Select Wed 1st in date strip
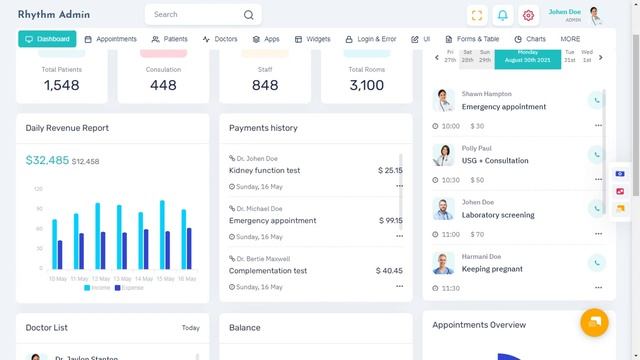Image resolution: width=640 pixels, height=360 pixels. tap(587, 56)
